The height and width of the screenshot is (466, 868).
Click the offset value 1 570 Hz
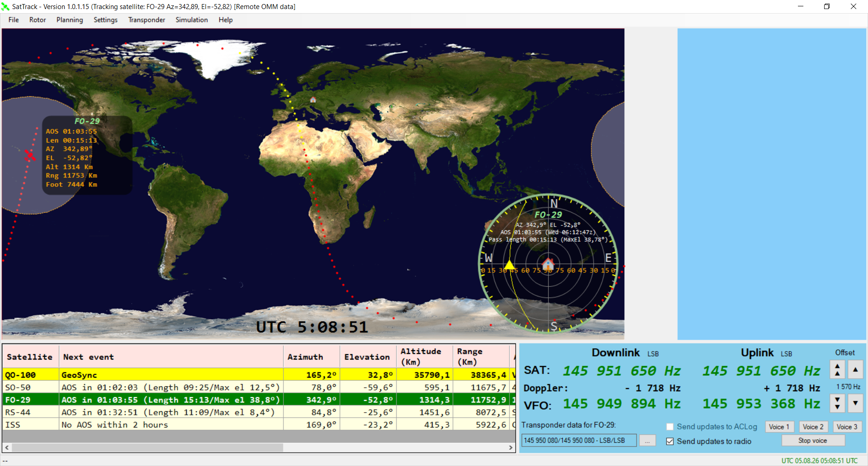tap(849, 387)
